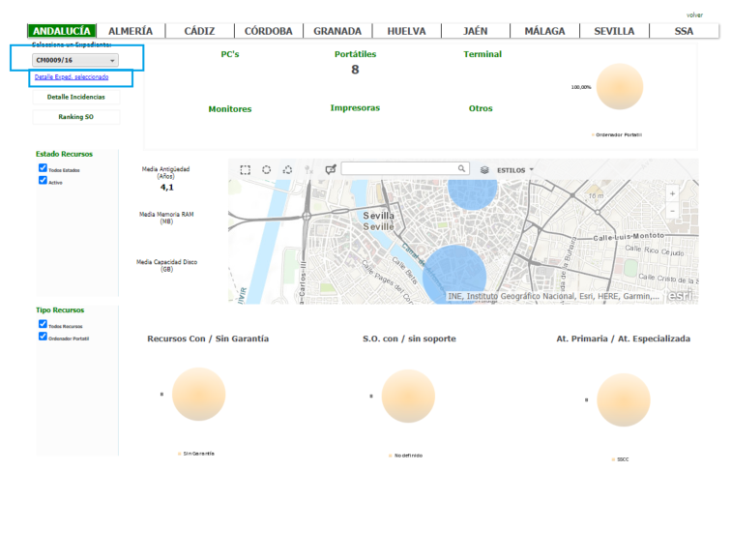
Task: Click the Terminal heading
Action: [x=482, y=54]
